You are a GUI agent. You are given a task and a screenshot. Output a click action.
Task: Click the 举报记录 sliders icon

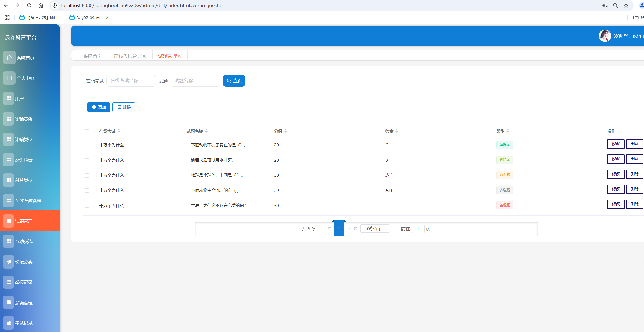[x=9, y=282]
